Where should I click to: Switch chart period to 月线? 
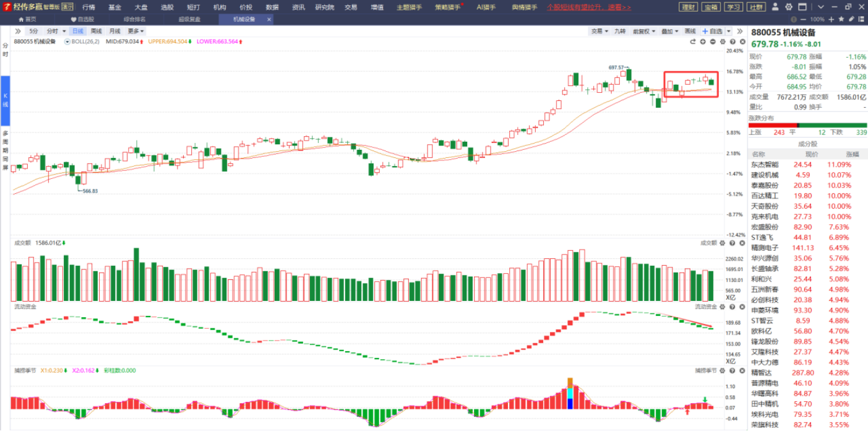(x=114, y=31)
